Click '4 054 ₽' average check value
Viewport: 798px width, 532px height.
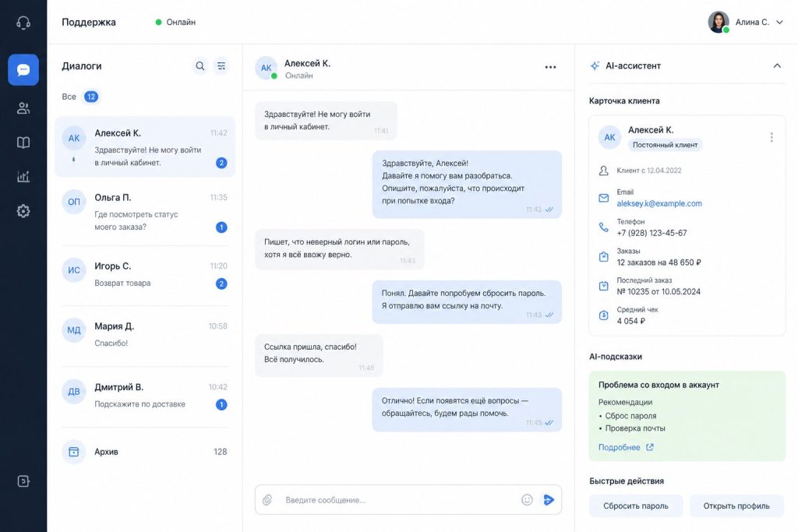[631, 321]
